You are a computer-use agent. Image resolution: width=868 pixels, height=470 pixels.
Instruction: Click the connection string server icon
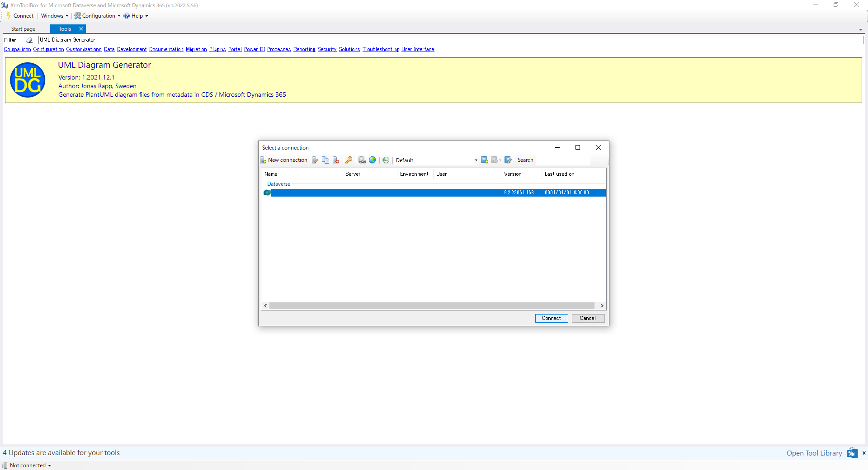(x=362, y=160)
